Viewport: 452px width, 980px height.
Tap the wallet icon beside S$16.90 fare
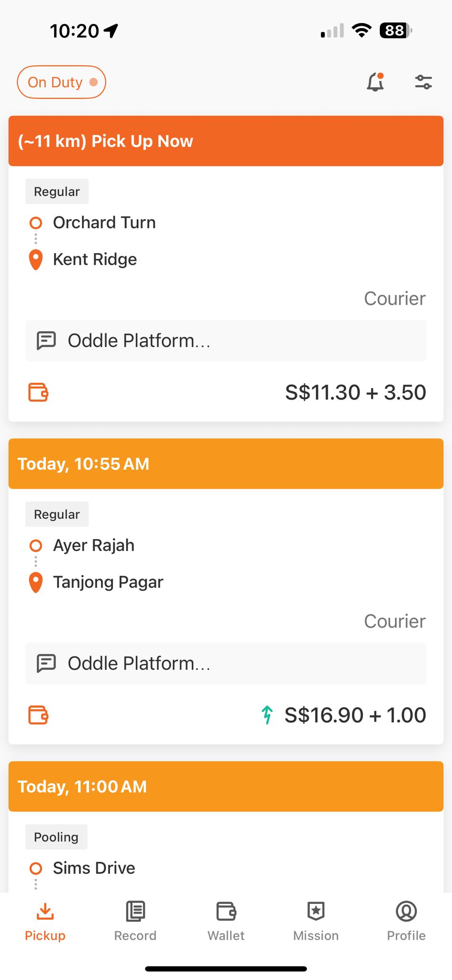(x=38, y=715)
